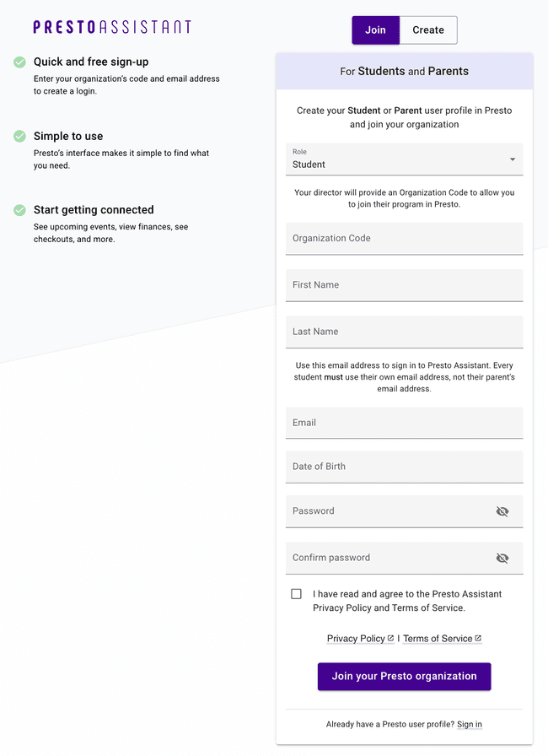Click the green checkmark beside Simple to use

[x=19, y=136]
